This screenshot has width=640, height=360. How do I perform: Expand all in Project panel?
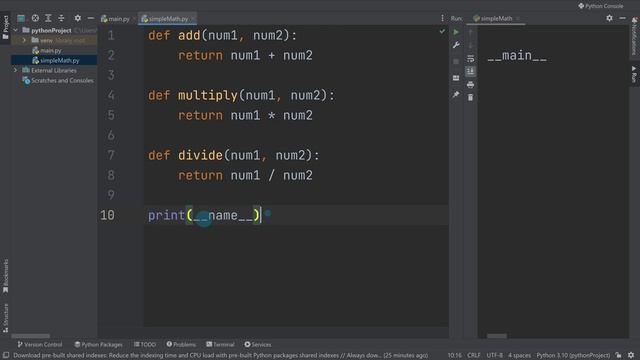click(48, 18)
